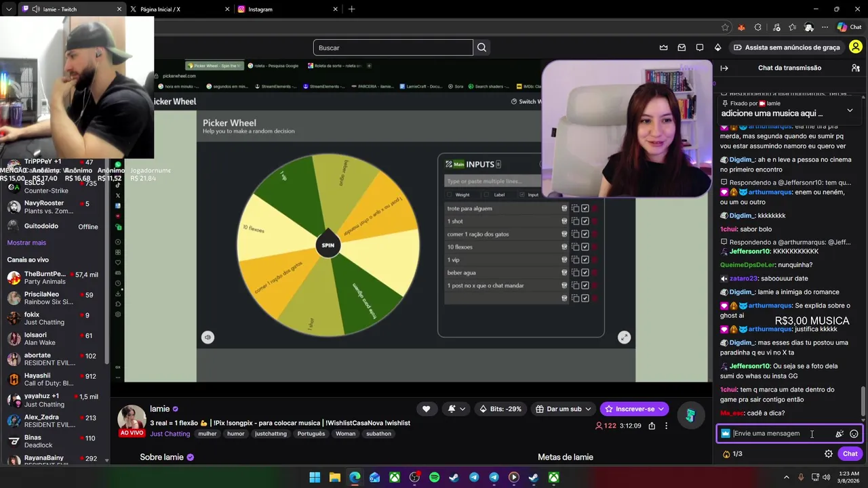Open the browser favorites list icon
The height and width of the screenshot is (488, 868).
[x=792, y=27]
